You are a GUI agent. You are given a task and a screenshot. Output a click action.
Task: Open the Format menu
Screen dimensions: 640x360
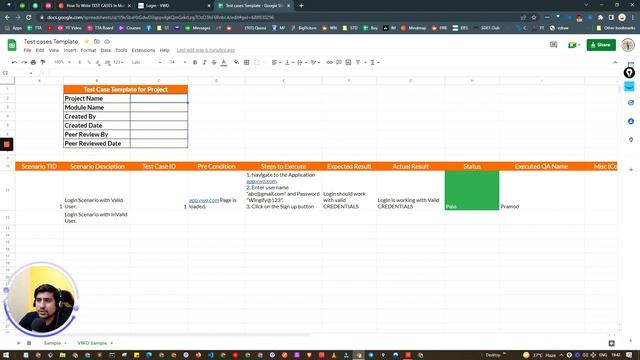tap(88, 50)
